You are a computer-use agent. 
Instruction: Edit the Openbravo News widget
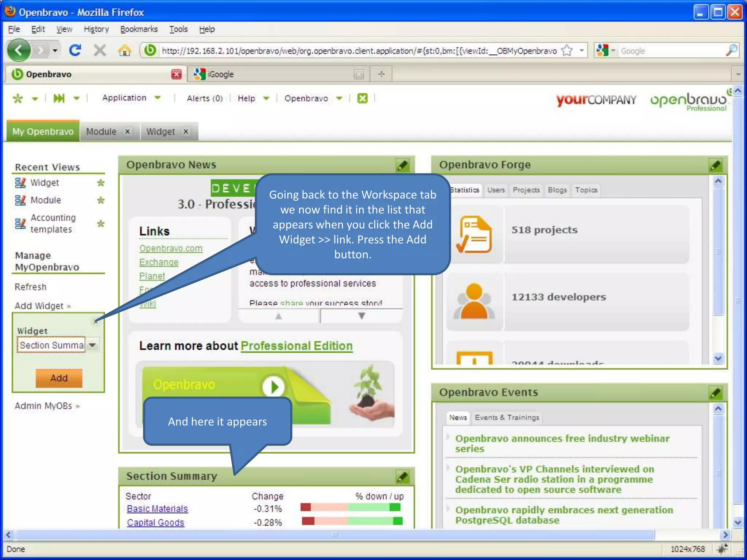coord(402,165)
